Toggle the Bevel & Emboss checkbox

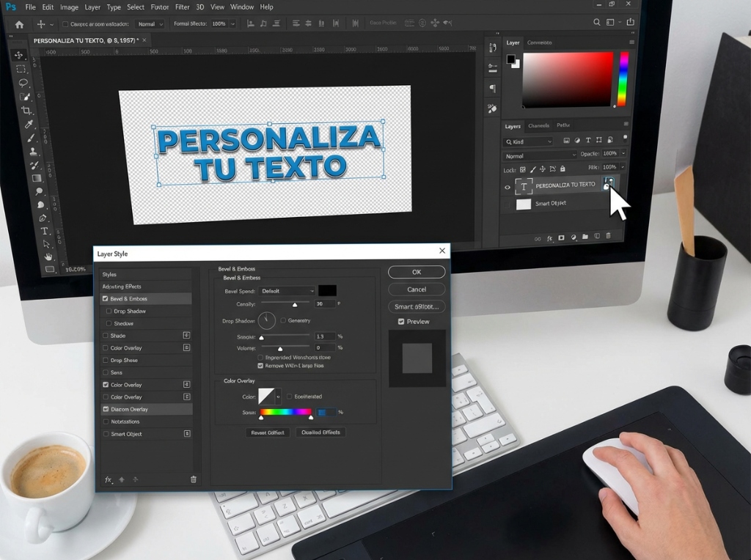(x=106, y=298)
